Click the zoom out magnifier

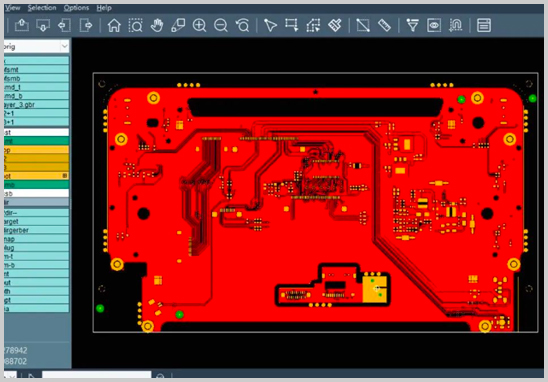(221, 25)
